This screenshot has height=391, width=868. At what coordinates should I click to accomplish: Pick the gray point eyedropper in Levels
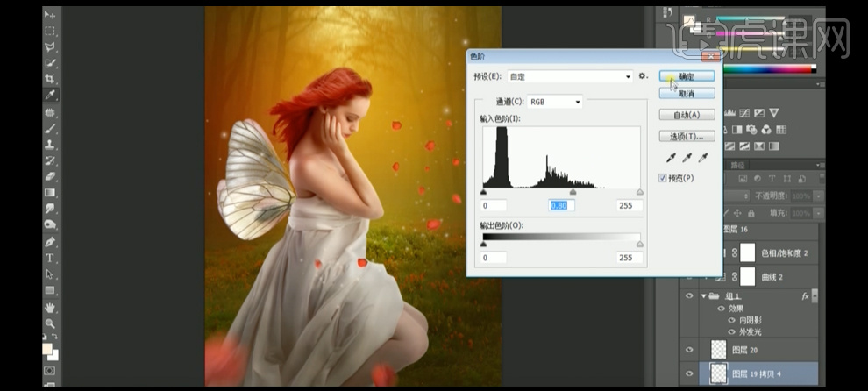coord(687,159)
